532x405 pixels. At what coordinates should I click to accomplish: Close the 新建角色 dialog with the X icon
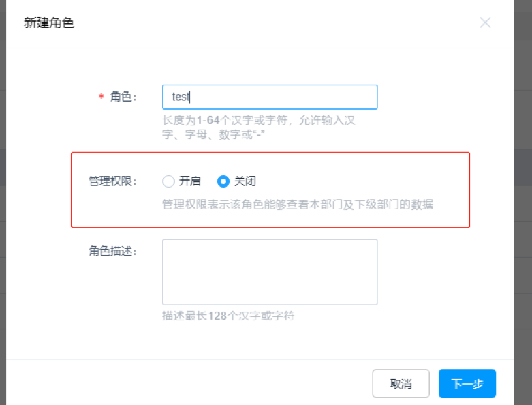[485, 22]
